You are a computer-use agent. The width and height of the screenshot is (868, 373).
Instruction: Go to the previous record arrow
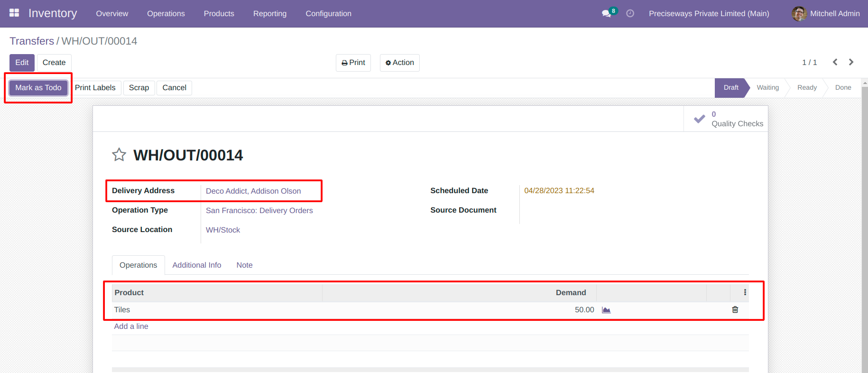(835, 62)
